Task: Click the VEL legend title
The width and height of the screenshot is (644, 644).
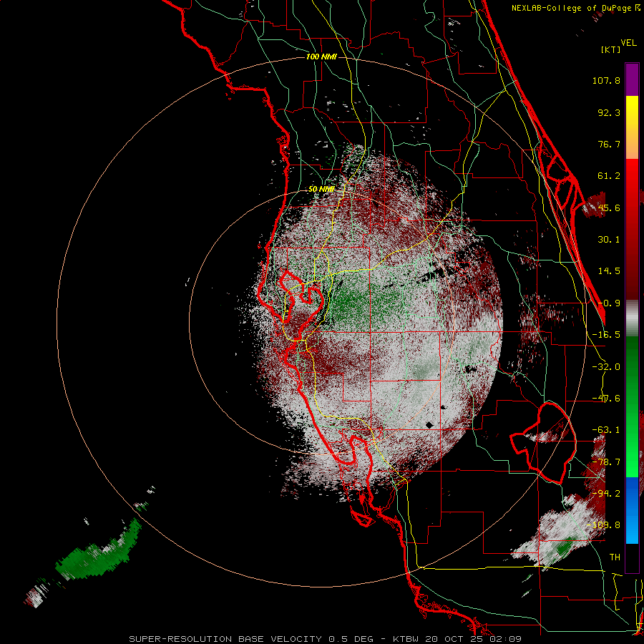Action: click(x=628, y=43)
